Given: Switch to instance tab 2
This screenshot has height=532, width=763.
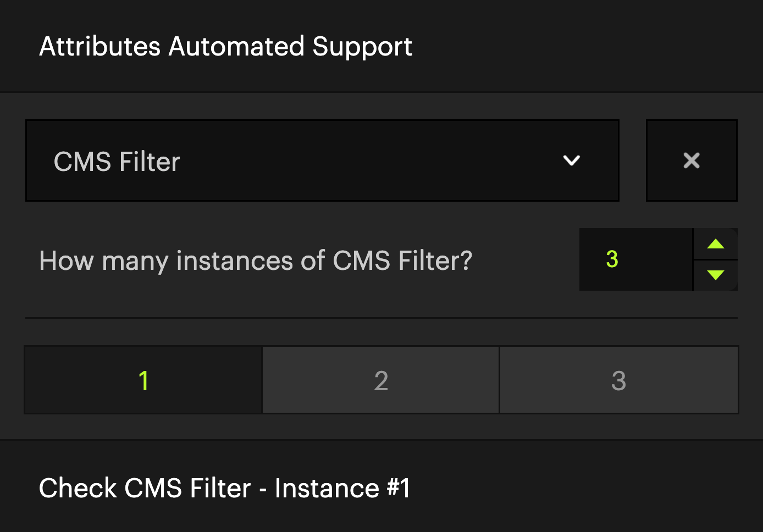Looking at the screenshot, I should [x=381, y=380].
